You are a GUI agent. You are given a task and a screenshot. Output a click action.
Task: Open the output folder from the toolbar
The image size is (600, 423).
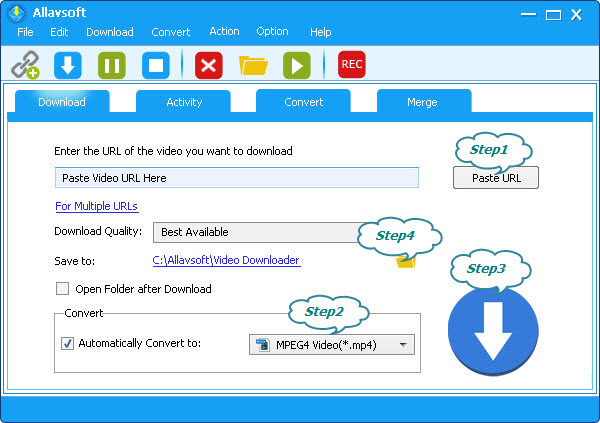(253, 65)
